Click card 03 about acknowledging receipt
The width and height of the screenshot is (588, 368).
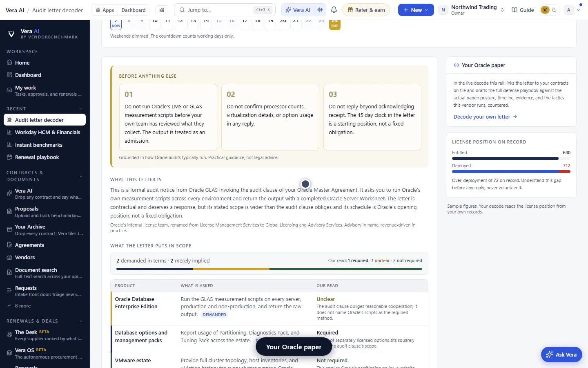coord(372,117)
